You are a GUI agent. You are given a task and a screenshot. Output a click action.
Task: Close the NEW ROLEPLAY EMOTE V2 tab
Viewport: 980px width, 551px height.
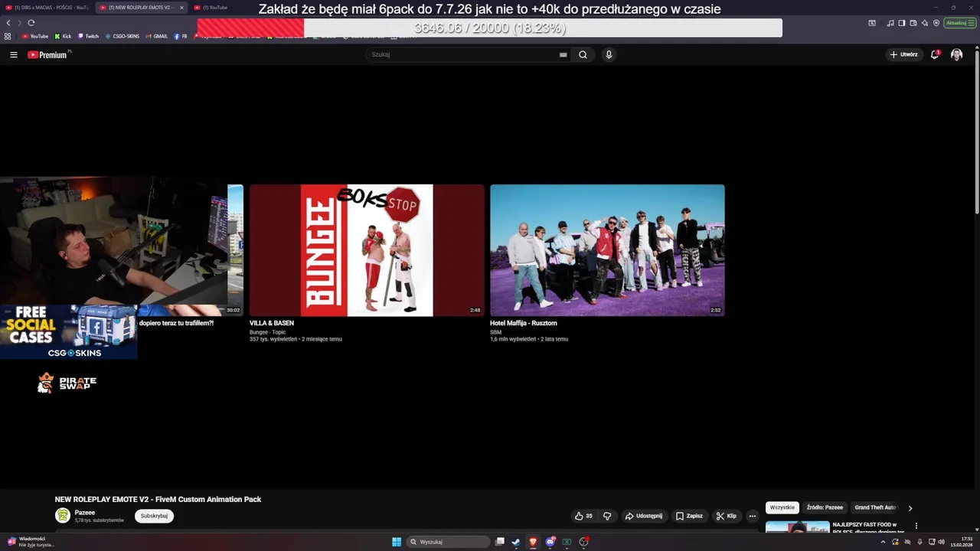pyautogui.click(x=181, y=8)
